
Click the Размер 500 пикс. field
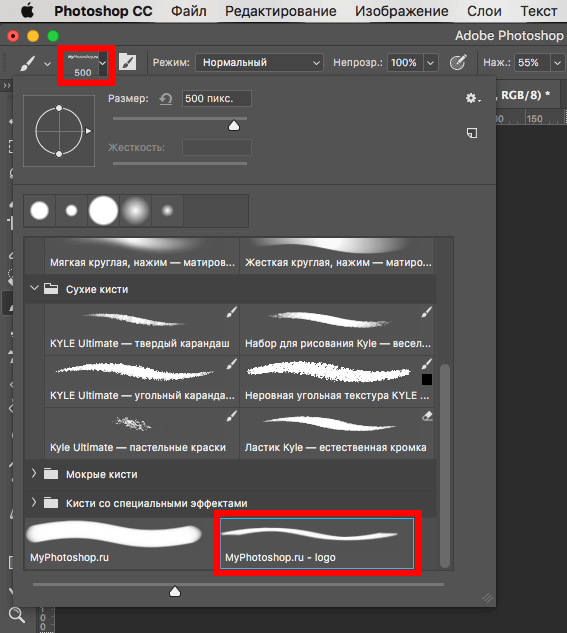coord(217,99)
